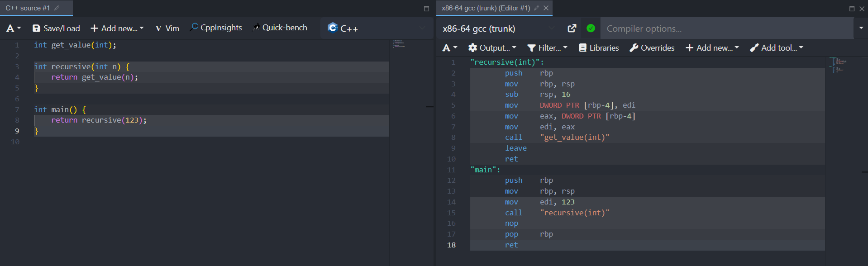The width and height of the screenshot is (868, 266).
Task: Click the C++ language logo icon
Action: (x=333, y=28)
